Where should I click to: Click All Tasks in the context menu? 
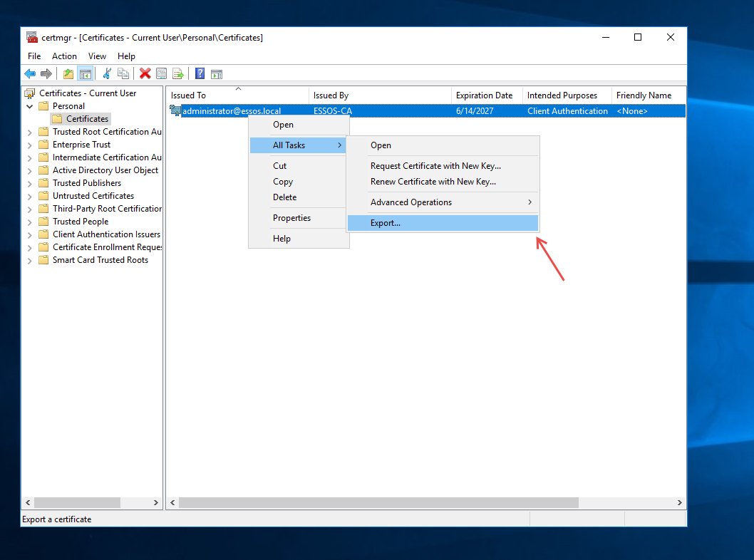coord(298,145)
